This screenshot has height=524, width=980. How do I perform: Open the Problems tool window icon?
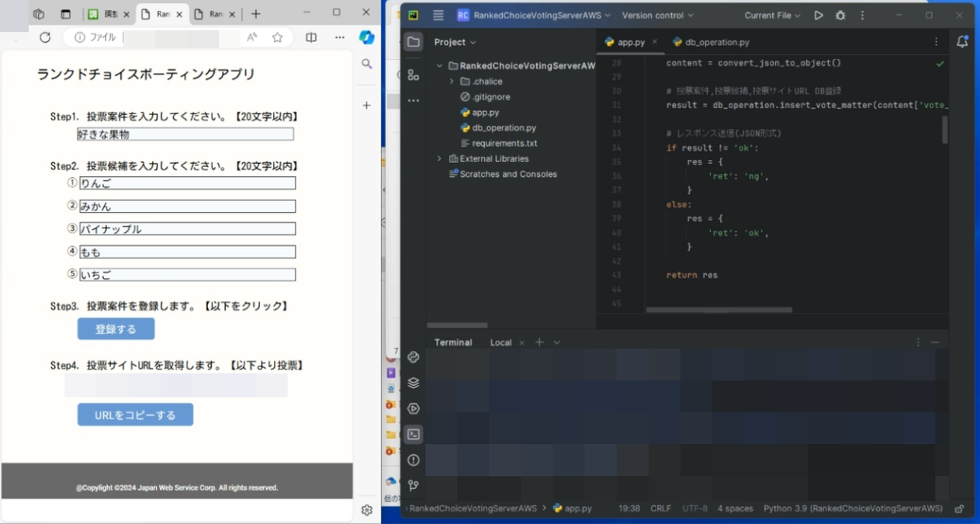click(x=414, y=460)
